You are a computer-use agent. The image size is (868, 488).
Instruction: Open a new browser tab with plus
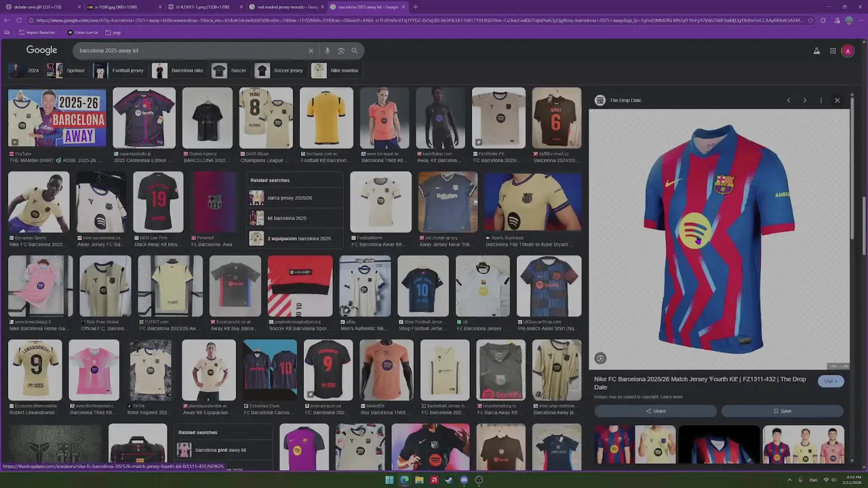(415, 7)
